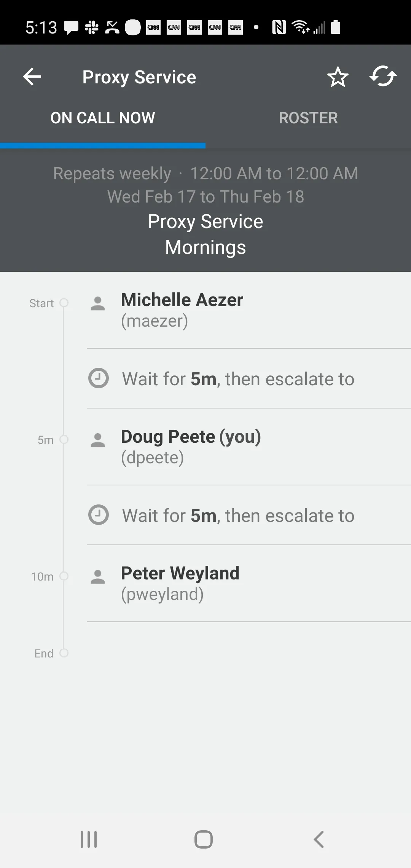The height and width of the screenshot is (868, 411).
Task: Open Android recent apps button
Action: tap(89, 839)
